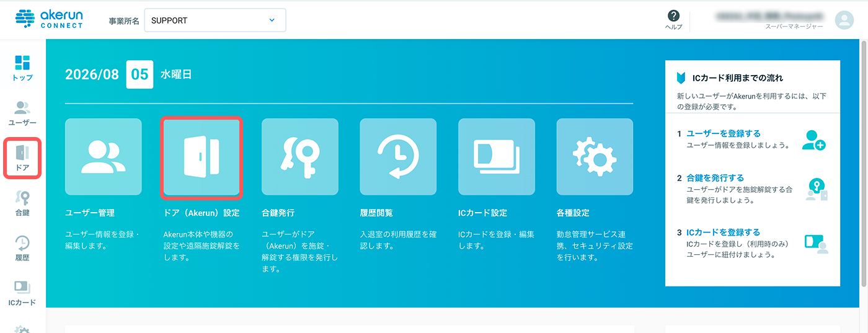Follow the 合鍵を発行する link
This screenshot has width=868, height=333.
point(715,177)
